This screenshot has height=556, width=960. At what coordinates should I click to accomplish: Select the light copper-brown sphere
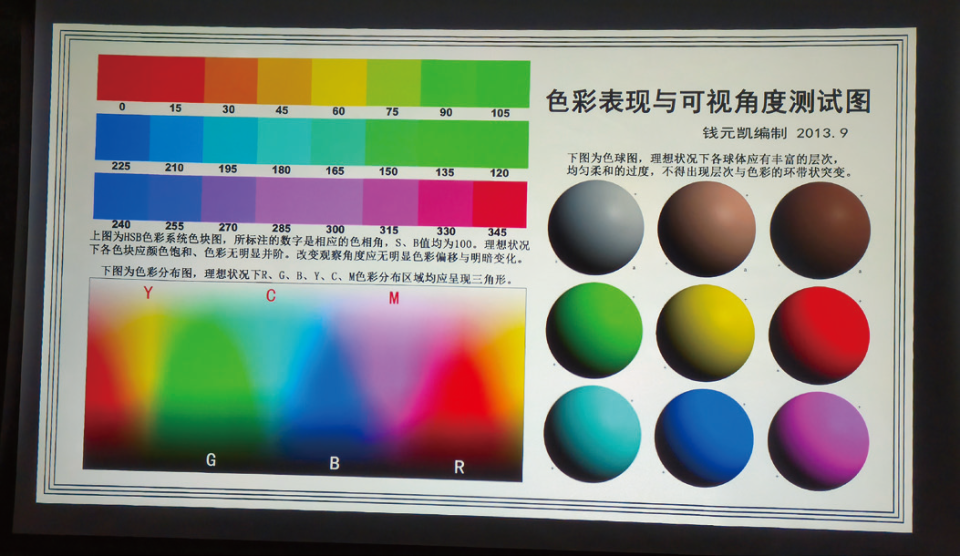point(707,229)
